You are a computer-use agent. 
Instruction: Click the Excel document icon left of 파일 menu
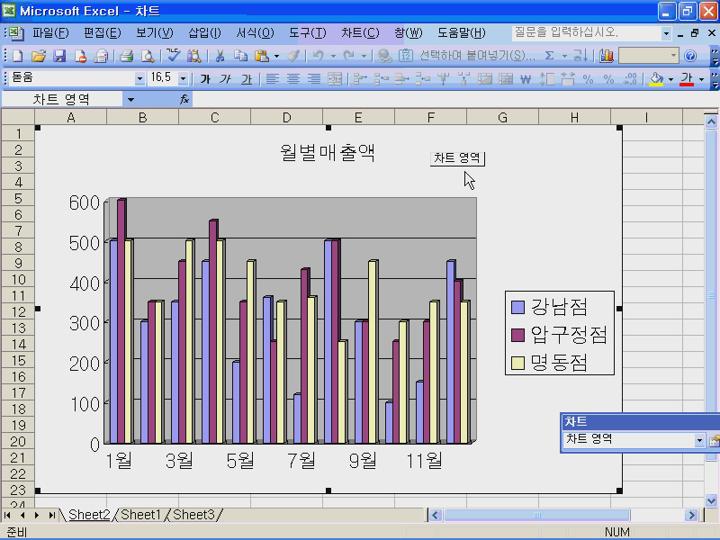[15, 33]
